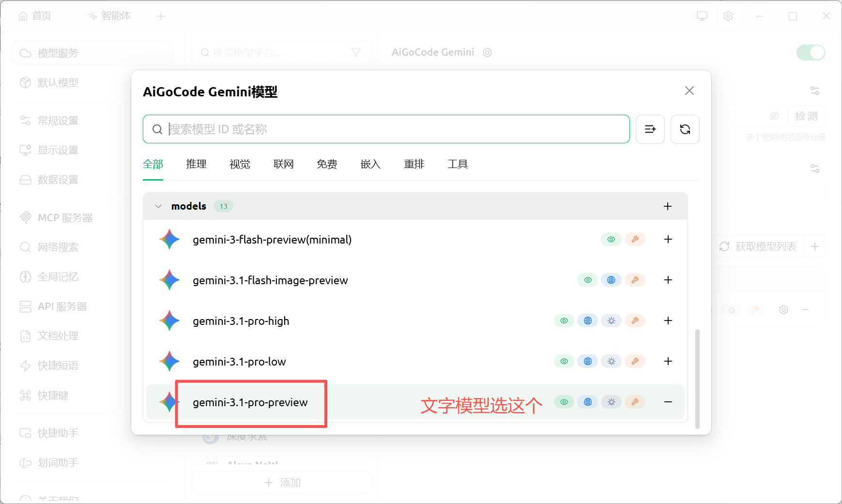
Task: Switch to the 视觉 tab
Action: click(x=240, y=164)
